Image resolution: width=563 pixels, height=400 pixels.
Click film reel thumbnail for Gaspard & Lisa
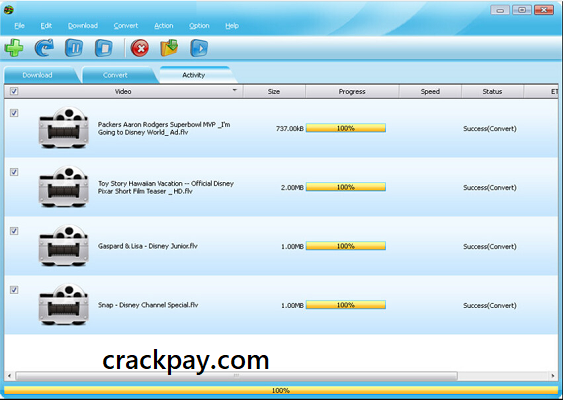point(64,246)
